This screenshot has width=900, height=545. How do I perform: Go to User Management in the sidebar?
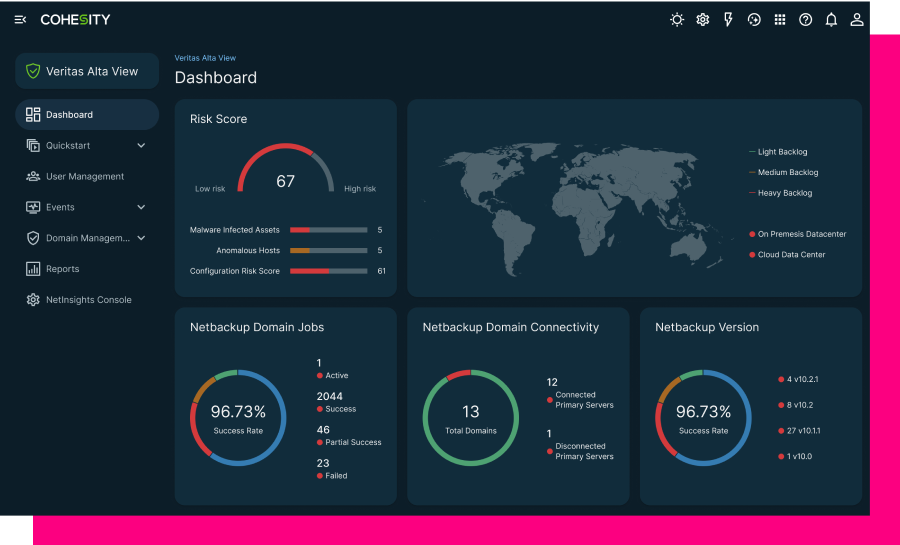tap(85, 177)
